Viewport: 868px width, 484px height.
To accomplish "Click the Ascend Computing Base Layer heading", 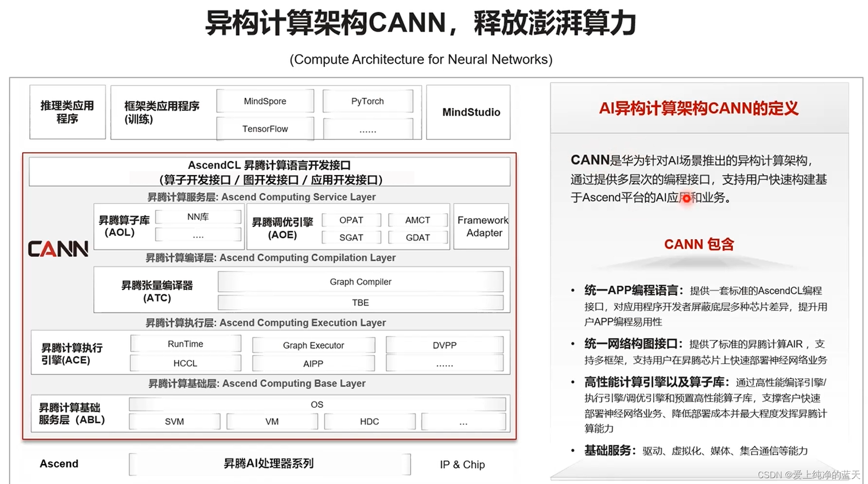I will click(256, 383).
